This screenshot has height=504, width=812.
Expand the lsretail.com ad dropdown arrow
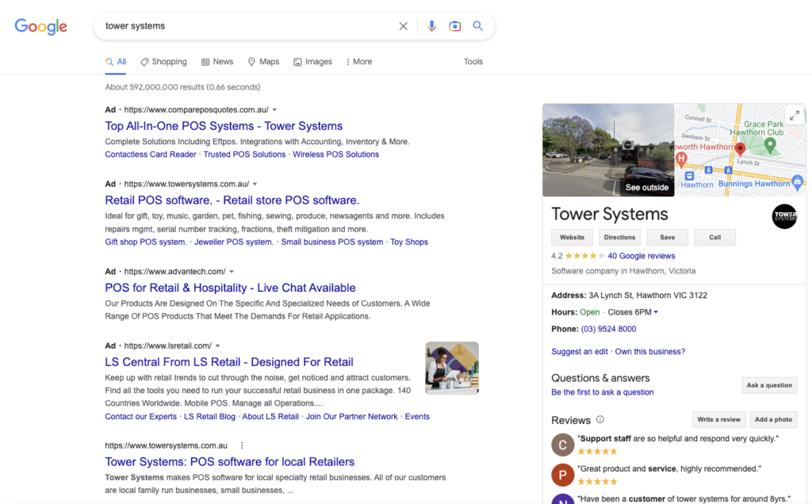[217, 346]
